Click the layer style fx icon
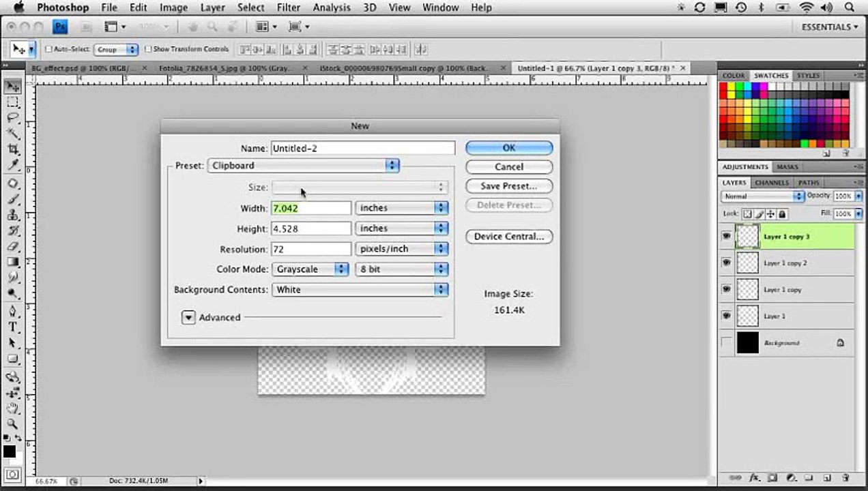Image resolution: width=868 pixels, height=491 pixels. tap(755, 477)
